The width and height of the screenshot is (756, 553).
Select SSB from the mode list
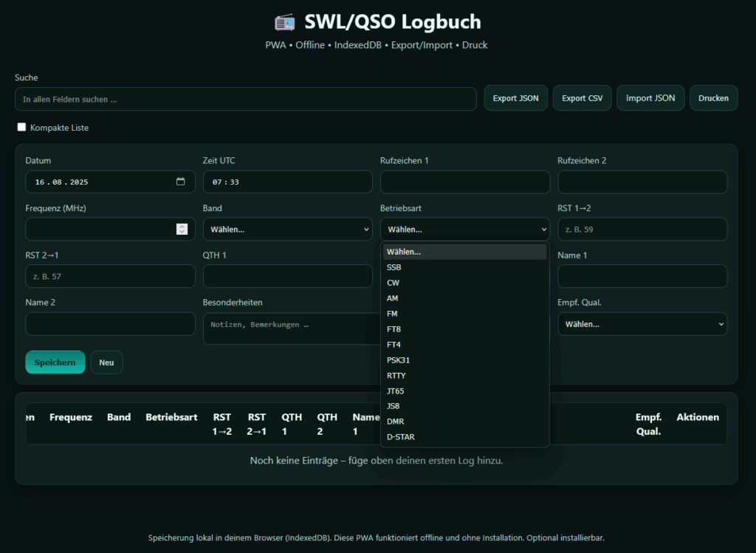click(394, 267)
